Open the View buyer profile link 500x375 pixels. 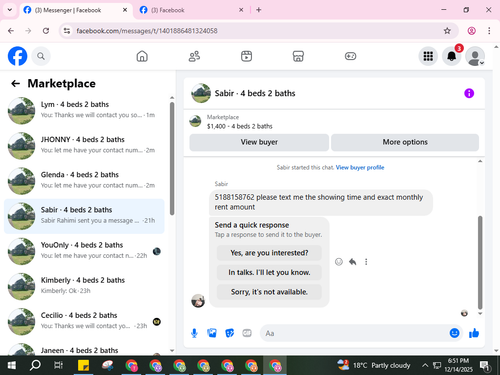360,167
